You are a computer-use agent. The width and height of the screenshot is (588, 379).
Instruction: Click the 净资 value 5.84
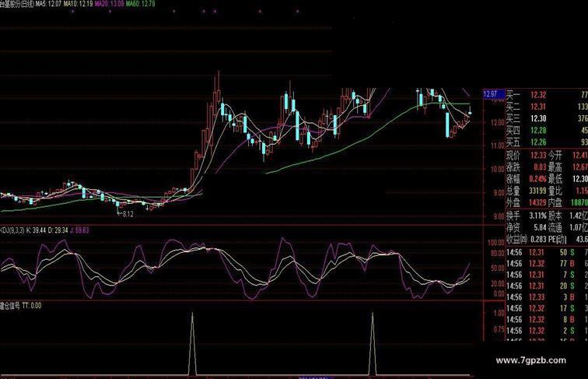540,227
